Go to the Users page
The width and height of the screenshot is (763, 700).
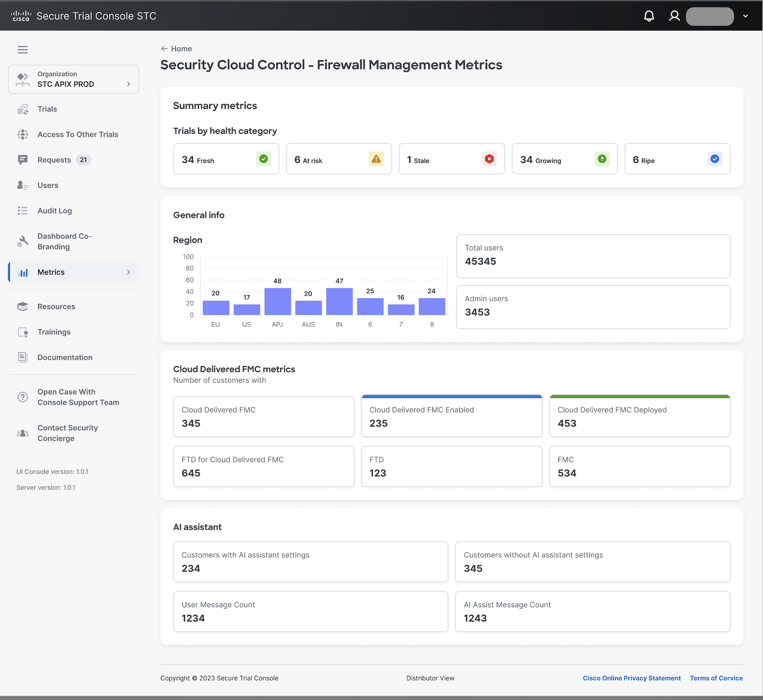pos(48,185)
